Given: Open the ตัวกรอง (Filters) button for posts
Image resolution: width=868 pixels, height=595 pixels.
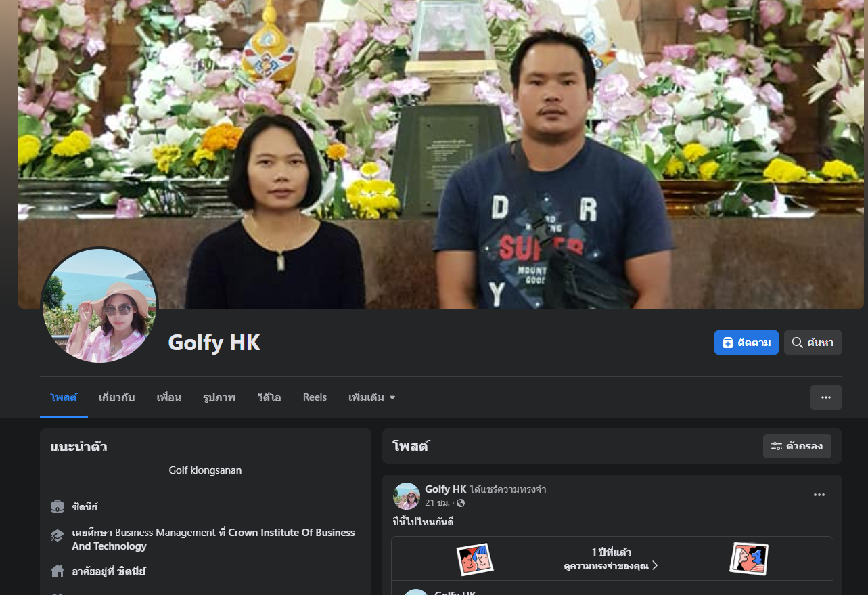Looking at the screenshot, I should (797, 446).
